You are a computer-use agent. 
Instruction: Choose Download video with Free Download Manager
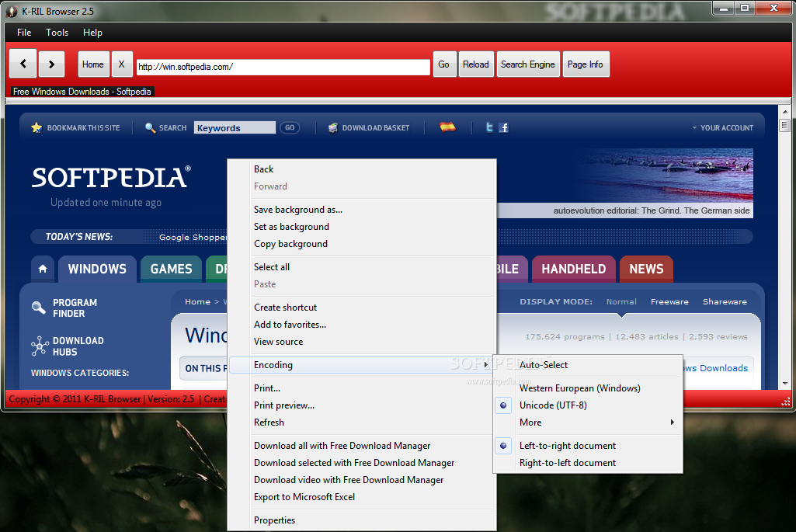tap(361, 480)
